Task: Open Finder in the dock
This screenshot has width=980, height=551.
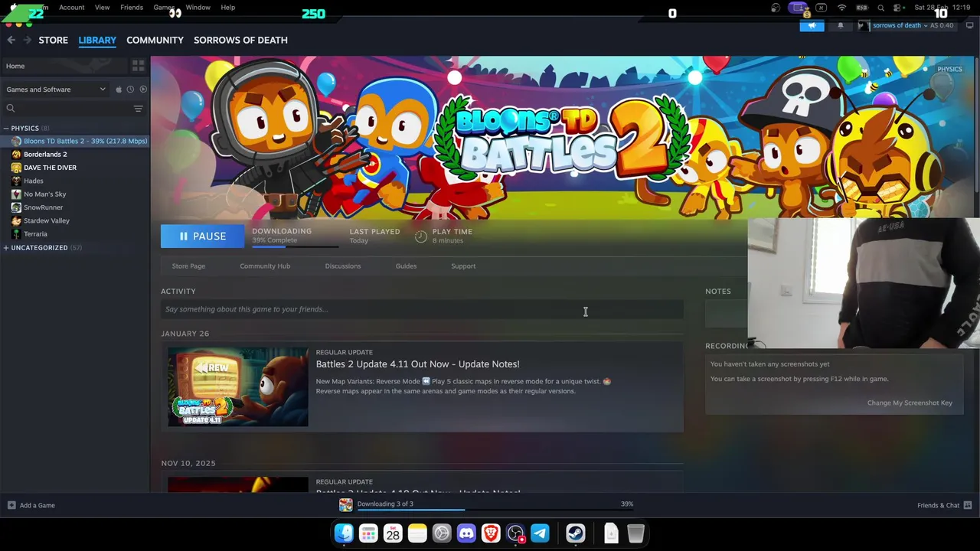Action: (344, 533)
